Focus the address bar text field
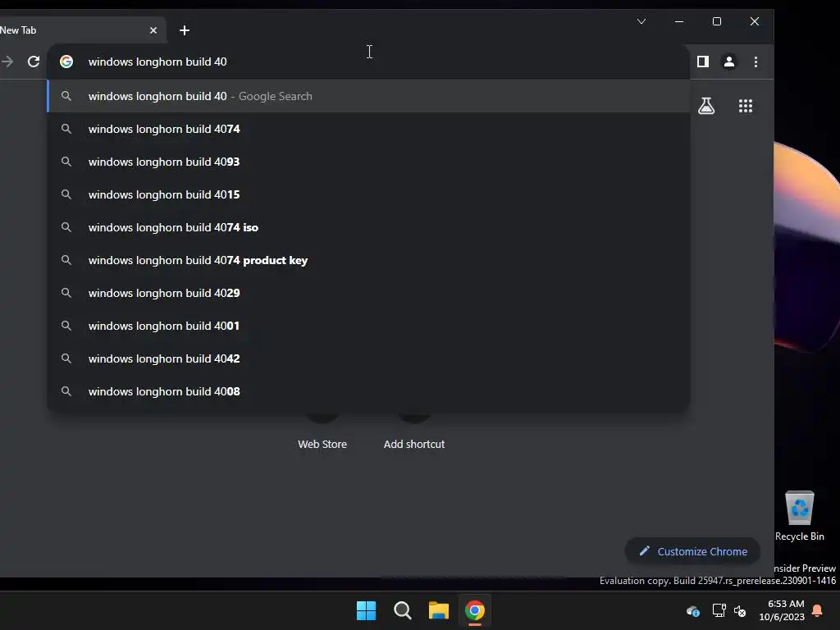The width and height of the screenshot is (840, 630). click(367, 62)
